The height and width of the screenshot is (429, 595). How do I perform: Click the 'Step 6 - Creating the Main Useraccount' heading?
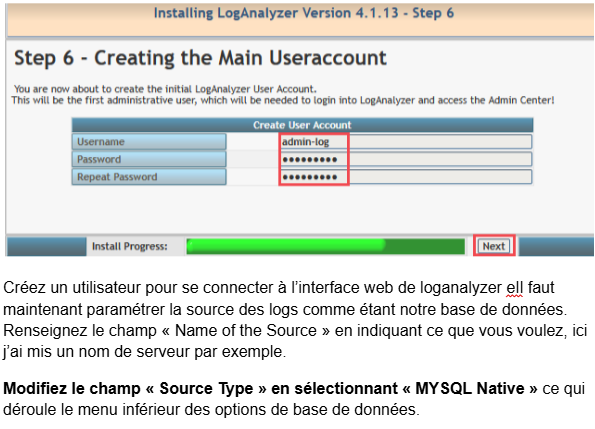point(200,58)
